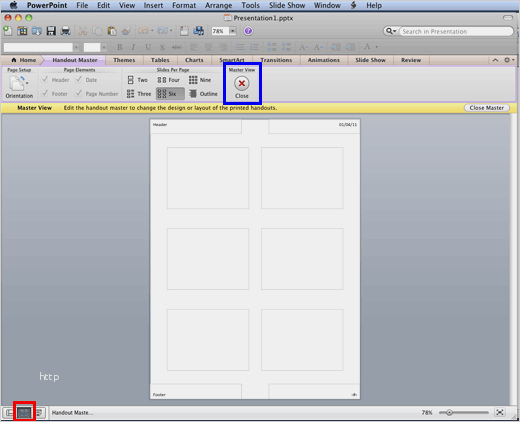Click the Search in Presentation field
The image size is (520, 422).
coord(456,31)
